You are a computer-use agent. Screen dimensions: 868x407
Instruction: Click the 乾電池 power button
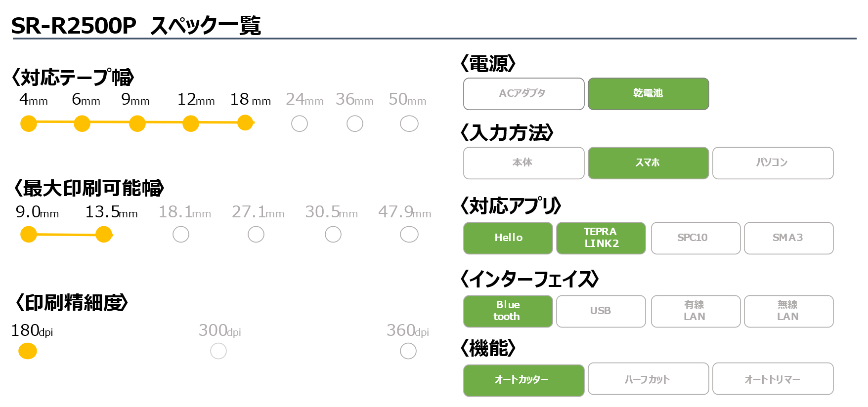(649, 94)
